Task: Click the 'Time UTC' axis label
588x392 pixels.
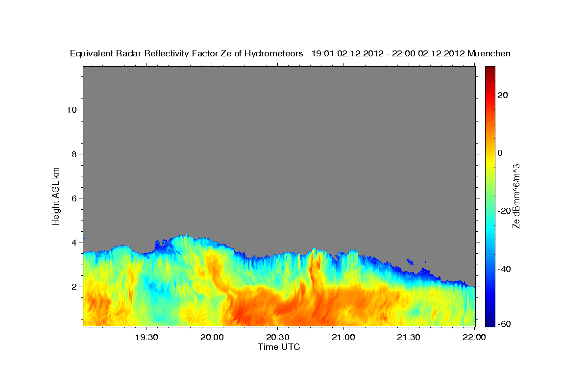Action: 279,347
